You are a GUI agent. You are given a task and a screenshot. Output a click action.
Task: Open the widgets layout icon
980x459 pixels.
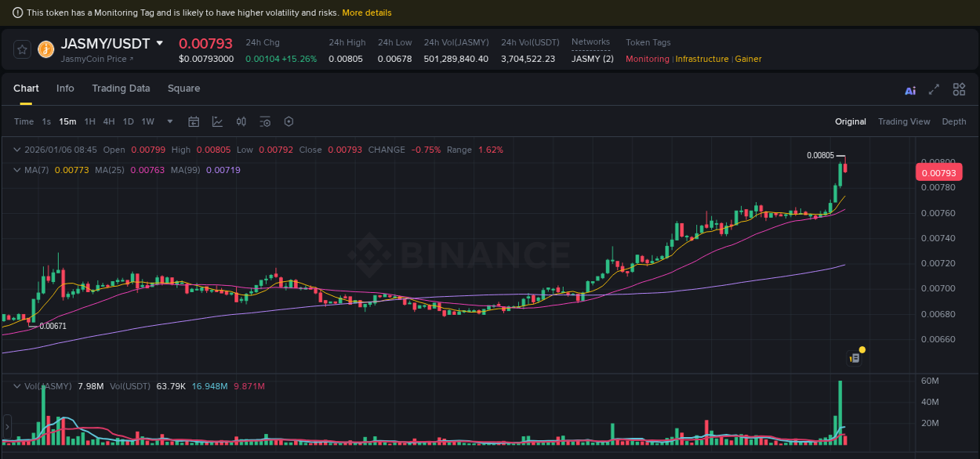coord(959,89)
